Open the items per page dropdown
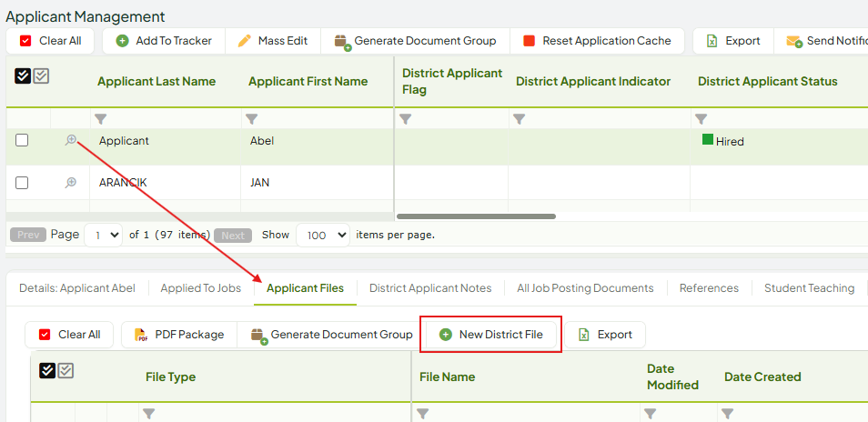This screenshot has height=422, width=868. tap(323, 235)
